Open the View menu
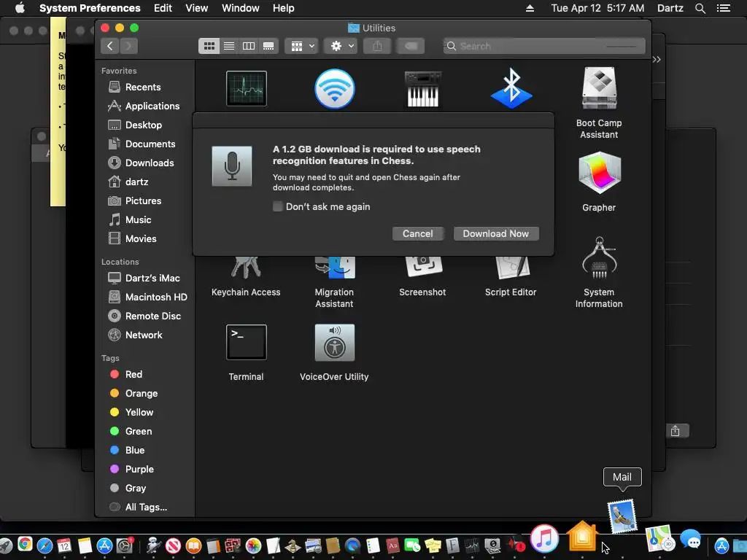 pyautogui.click(x=197, y=8)
